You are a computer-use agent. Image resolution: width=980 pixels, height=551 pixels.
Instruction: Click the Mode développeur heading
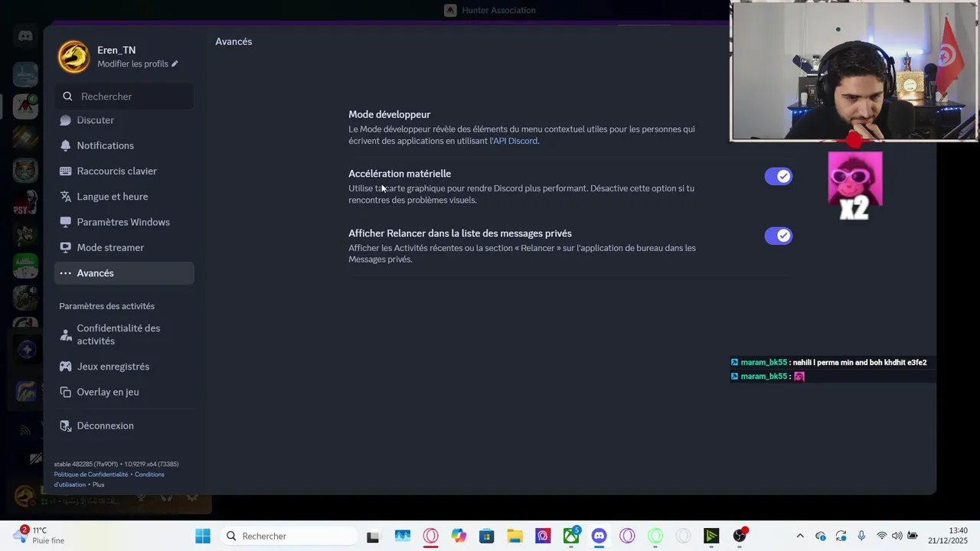click(390, 114)
